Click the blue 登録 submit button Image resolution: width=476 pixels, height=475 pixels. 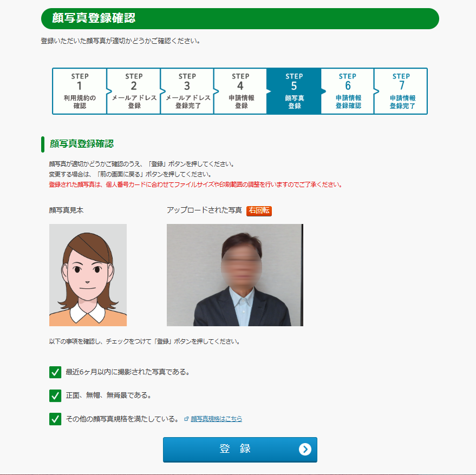tap(240, 450)
